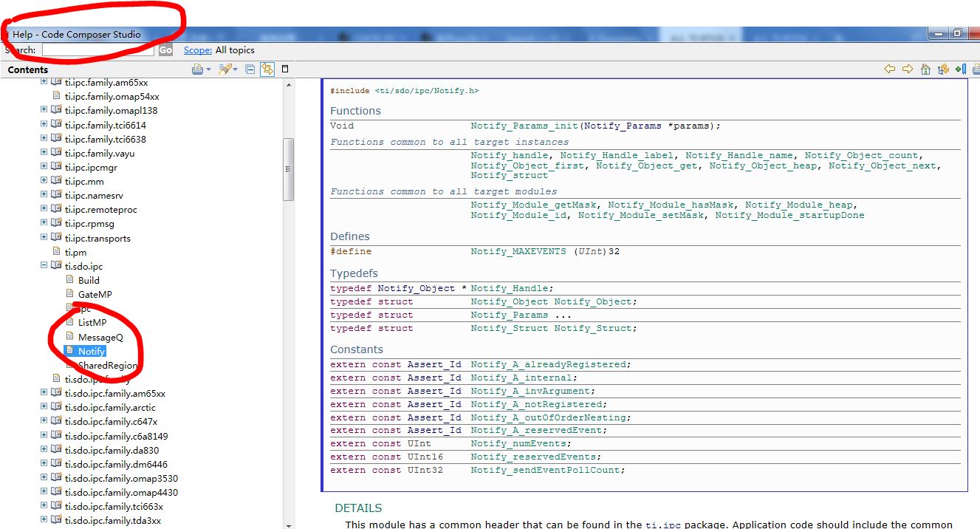The image size is (980, 529).
Task: Open the GateMP topic
Action: click(x=95, y=294)
